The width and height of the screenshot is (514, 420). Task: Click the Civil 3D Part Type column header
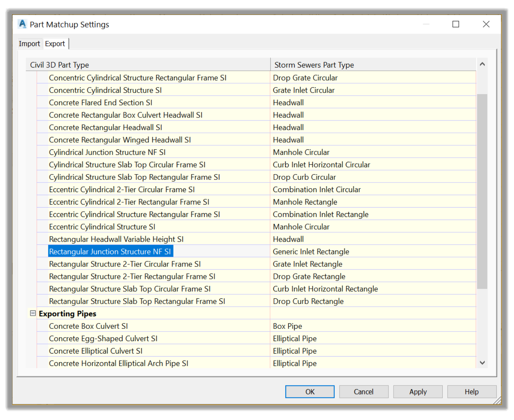click(148, 65)
